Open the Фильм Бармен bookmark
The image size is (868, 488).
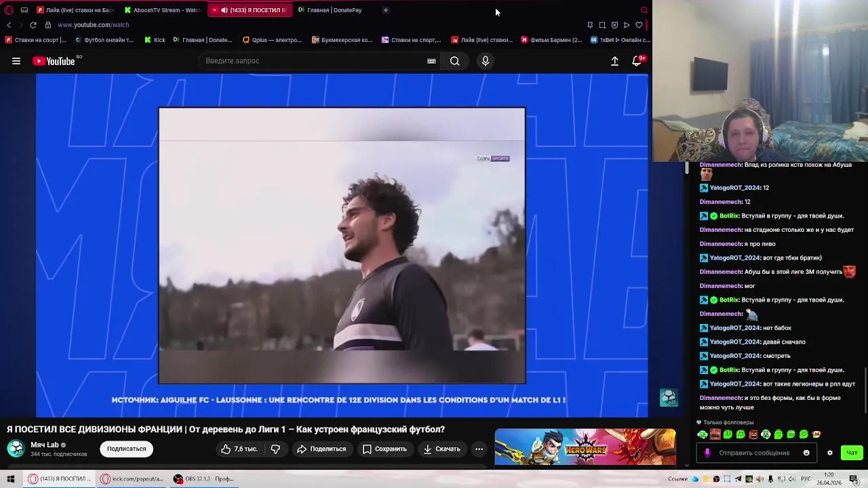tap(551, 40)
